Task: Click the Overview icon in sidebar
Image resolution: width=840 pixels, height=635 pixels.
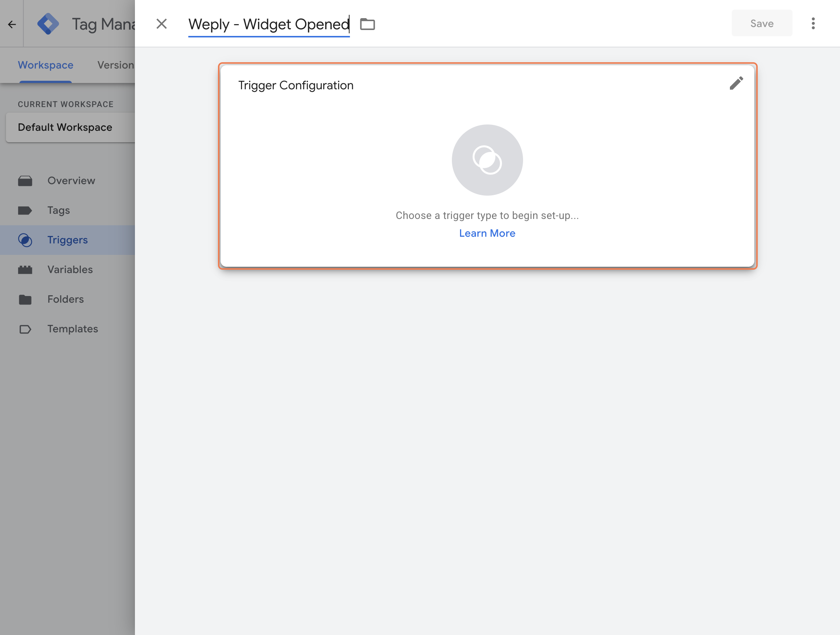Action: pos(25,181)
